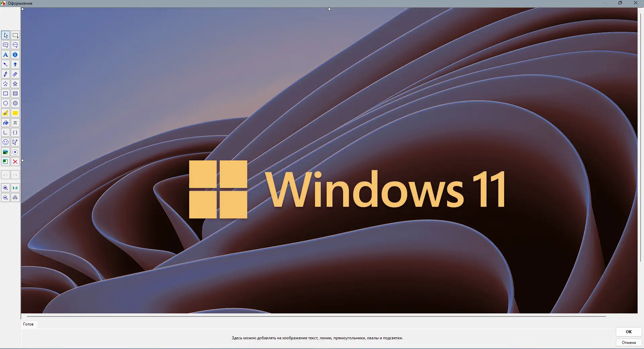The width and height of the screenshot is (644, 349).
Task: Open the green-white canvas color tool
Action: coord(5,162)
